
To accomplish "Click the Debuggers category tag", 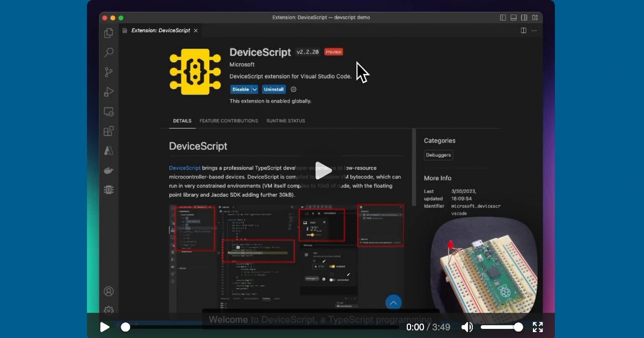I will pos(438,155).
